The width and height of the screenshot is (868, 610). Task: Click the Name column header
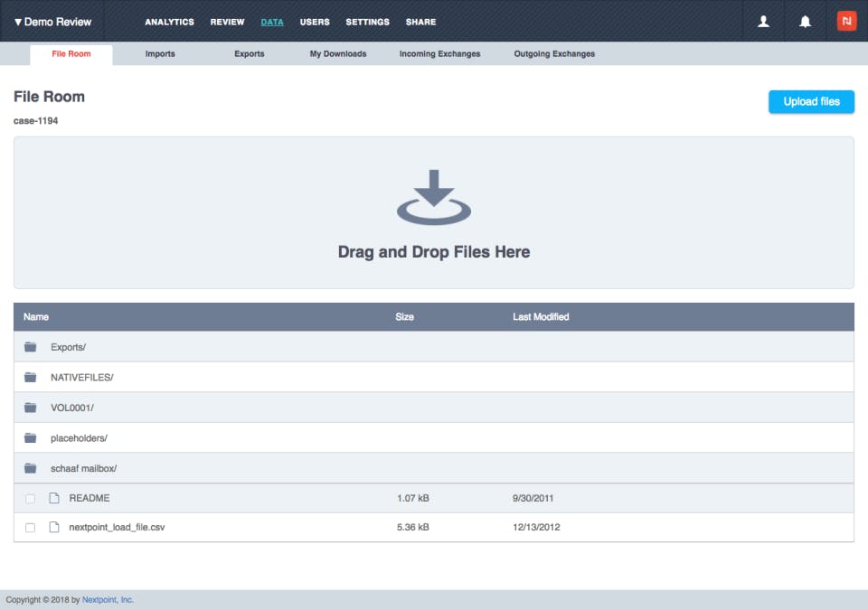36,316
